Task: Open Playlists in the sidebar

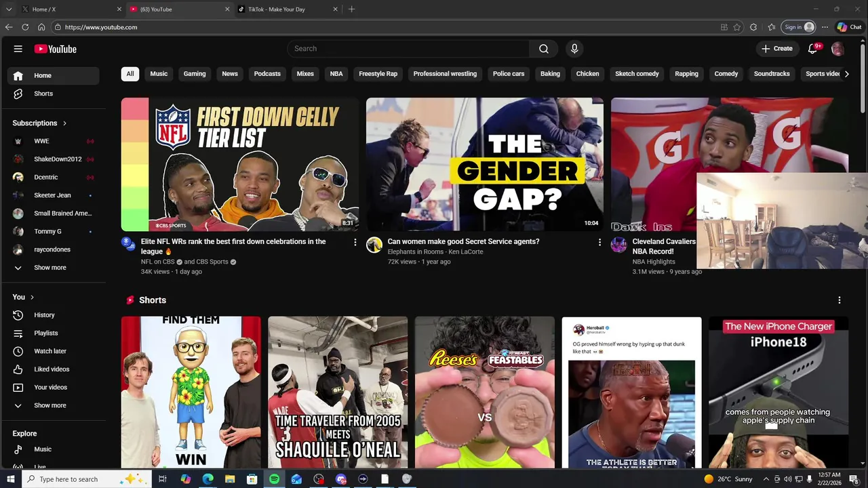Action: 53,333
